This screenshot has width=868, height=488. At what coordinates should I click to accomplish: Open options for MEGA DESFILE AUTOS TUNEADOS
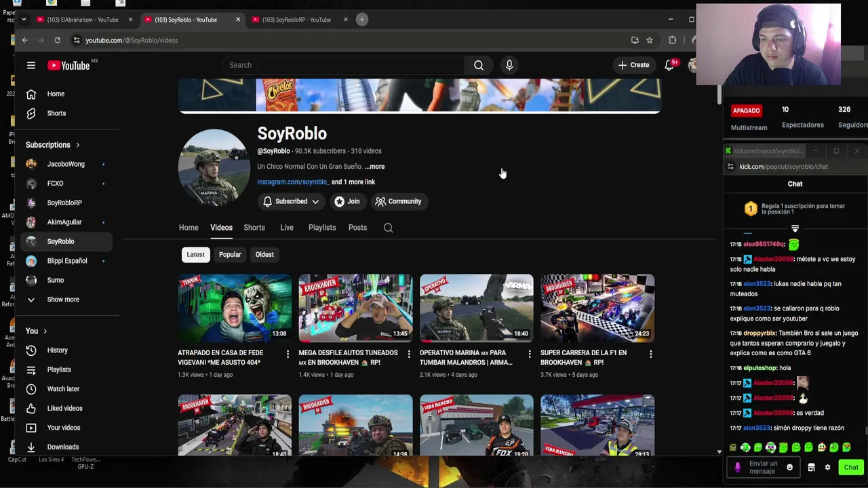click(x=408, y=354)
